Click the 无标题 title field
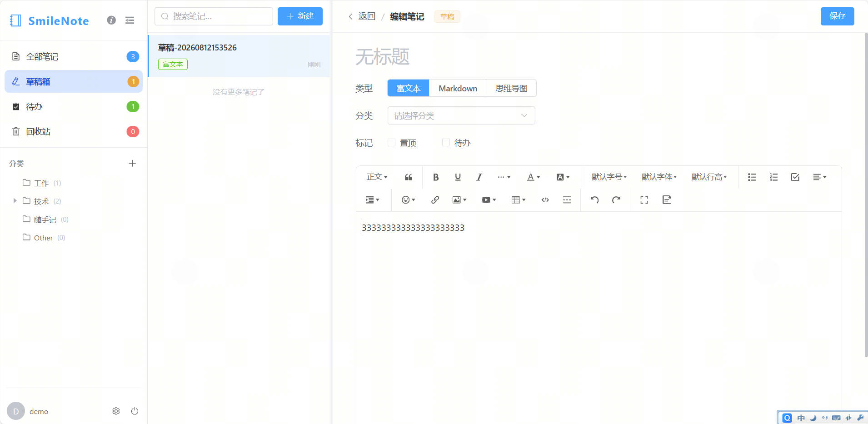 click(x=599, y=57)
